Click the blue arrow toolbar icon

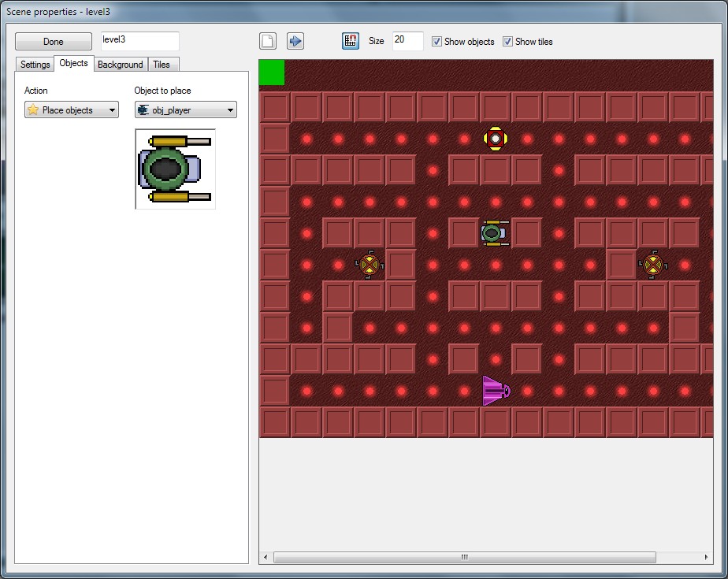point(295,41)
